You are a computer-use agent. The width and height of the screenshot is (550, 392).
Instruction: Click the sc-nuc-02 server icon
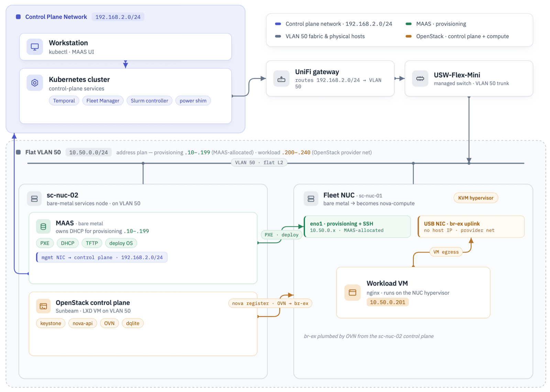point(34,199)
